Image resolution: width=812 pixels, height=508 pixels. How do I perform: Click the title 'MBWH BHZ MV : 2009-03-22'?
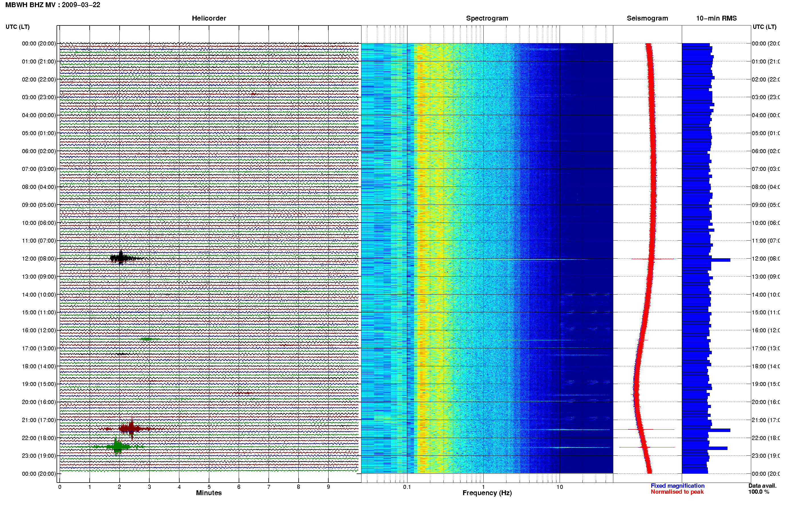point(53,5)
